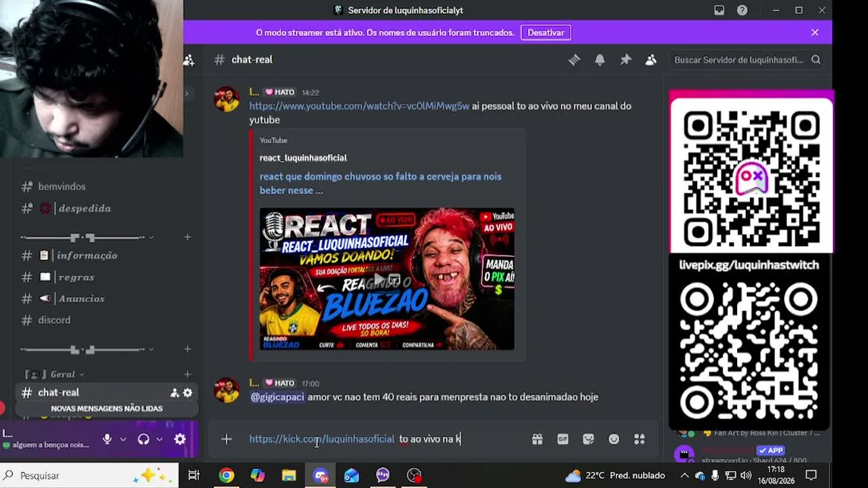Dismiss the streamer mode banner
The height and width of the screenshot is (488, 868).
(x=815, y=33)
